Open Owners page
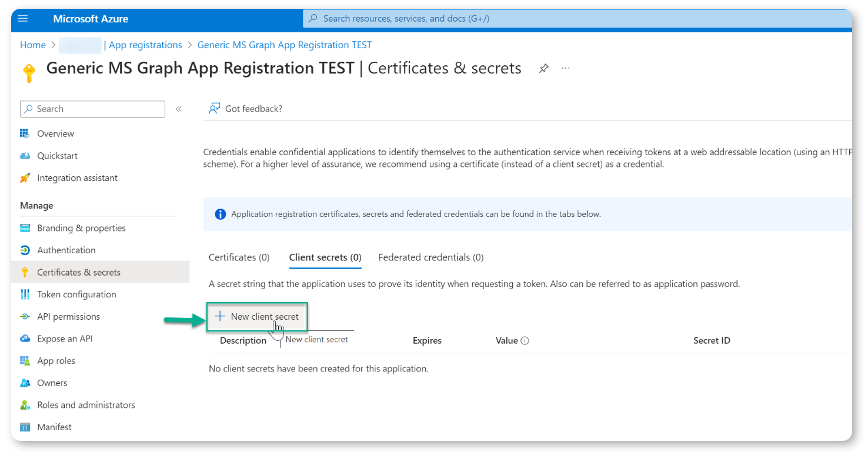 click(52, 383)
